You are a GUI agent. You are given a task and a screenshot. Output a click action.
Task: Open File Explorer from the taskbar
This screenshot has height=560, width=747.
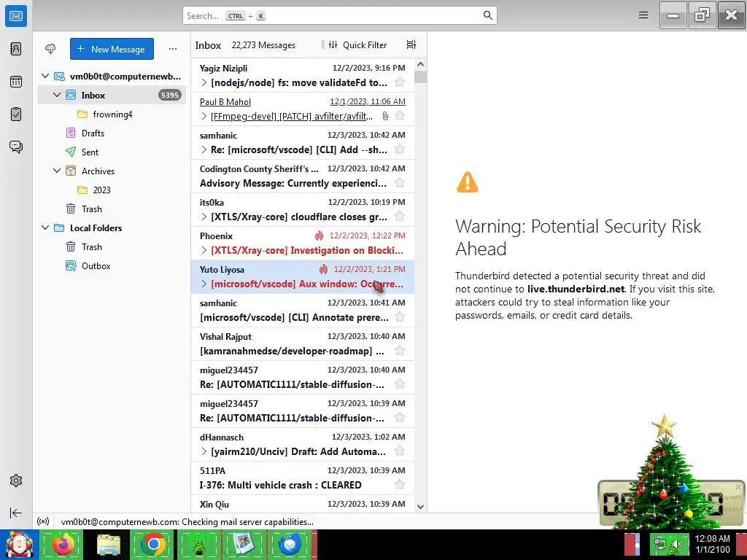coord(108,544)
